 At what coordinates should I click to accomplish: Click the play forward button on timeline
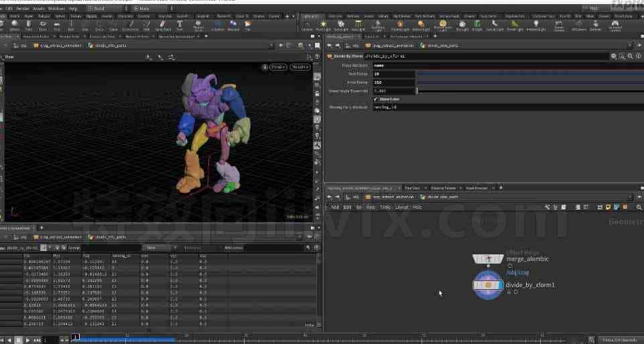pos(27,340)
